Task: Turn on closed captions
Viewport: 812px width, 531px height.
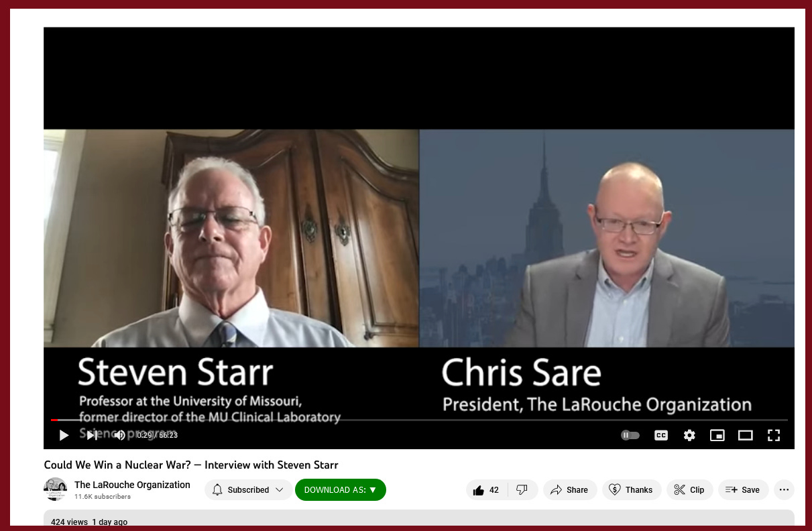Action: pos(661,435)
